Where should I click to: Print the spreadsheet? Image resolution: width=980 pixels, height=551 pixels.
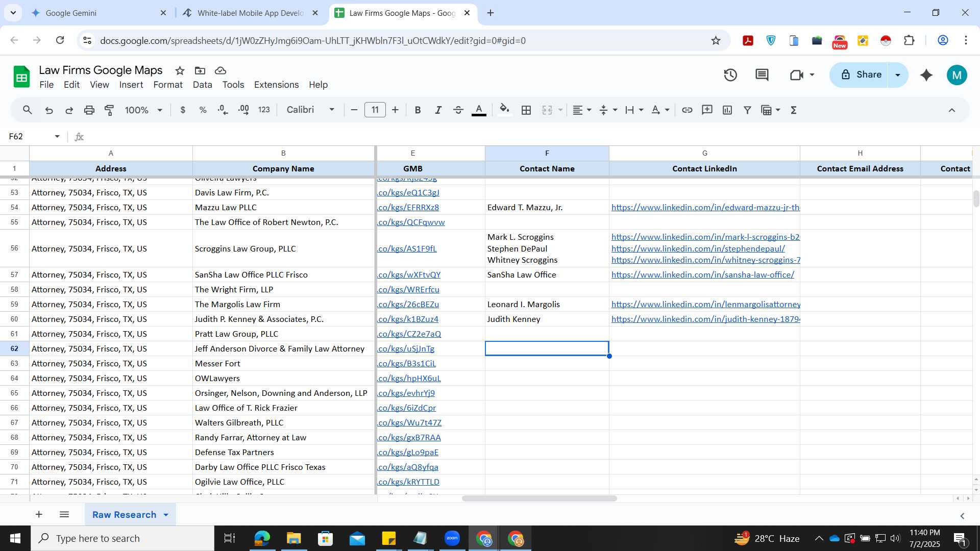pyautogui.click(x=89, y=110)
